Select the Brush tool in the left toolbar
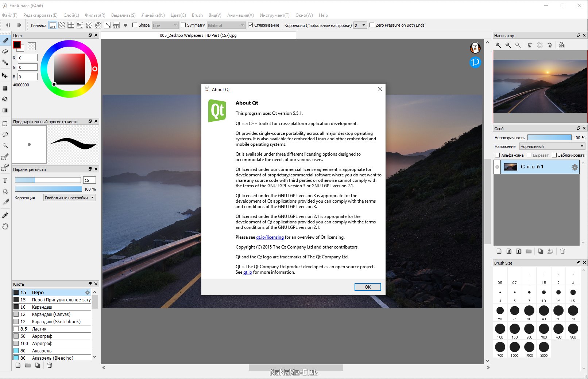 tap(5, 40)
